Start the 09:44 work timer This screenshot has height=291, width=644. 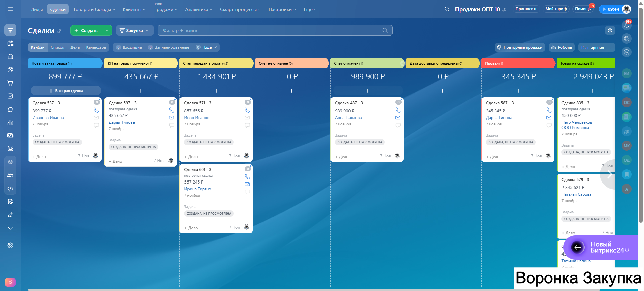pos(610,9)
